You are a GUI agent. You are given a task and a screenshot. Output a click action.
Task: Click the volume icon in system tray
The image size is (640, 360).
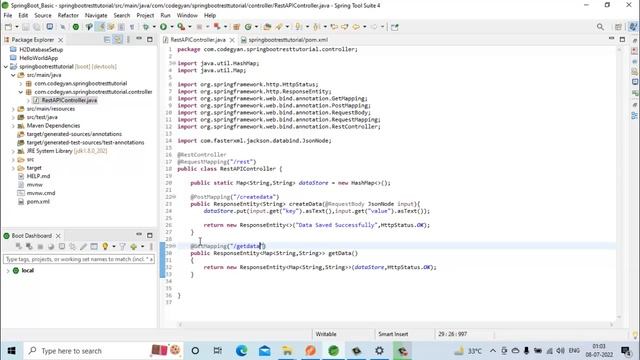(561, 351)
